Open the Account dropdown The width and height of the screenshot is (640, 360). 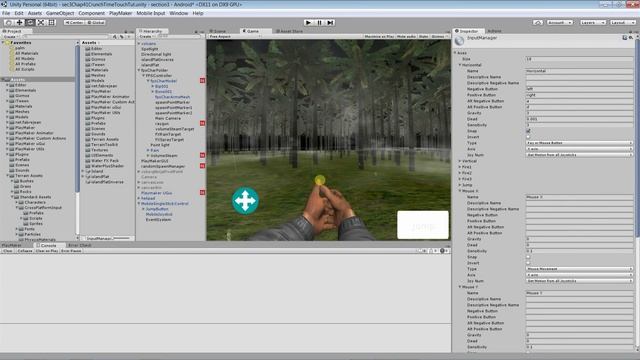[559, 22]
